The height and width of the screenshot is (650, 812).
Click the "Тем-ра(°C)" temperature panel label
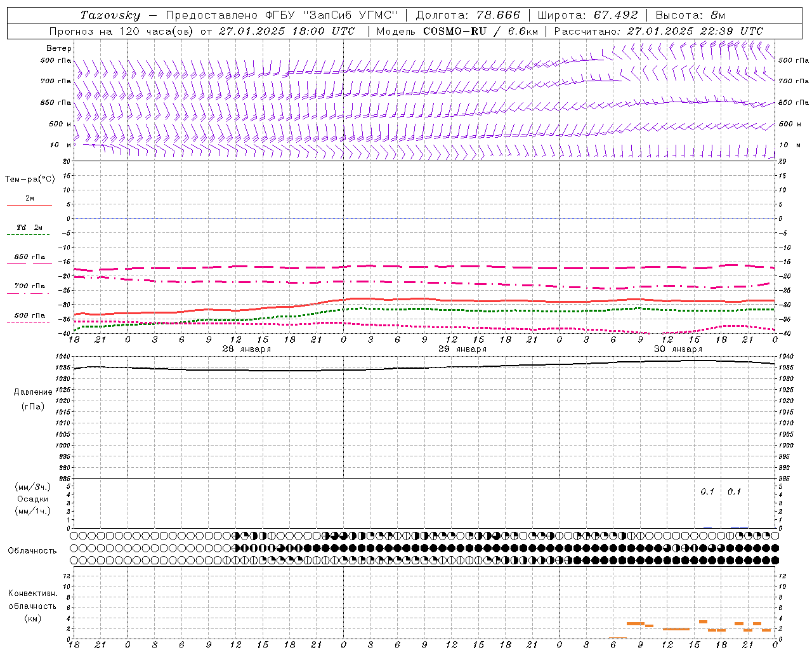click(x=30, y=180)
